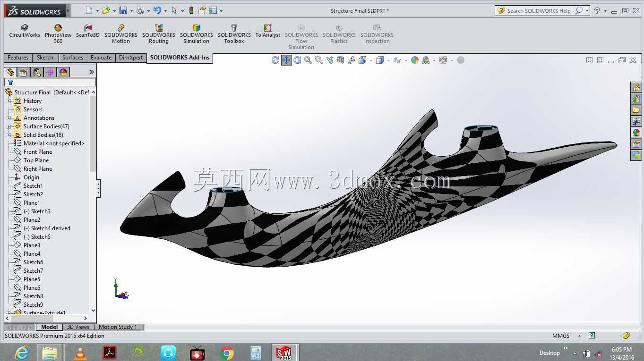Open the CircuitWorks add-in
The height and width of the screenshot is (361, 644).
click(25, 31)
